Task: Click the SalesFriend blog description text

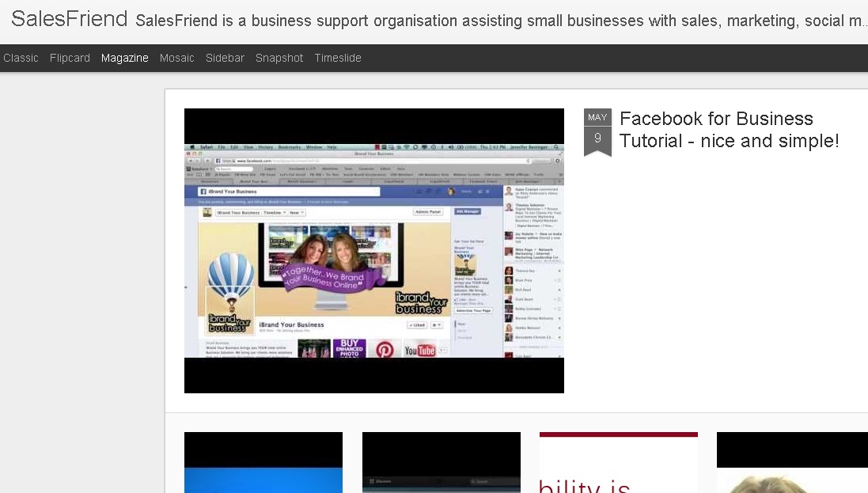Action: click(501, 21)
